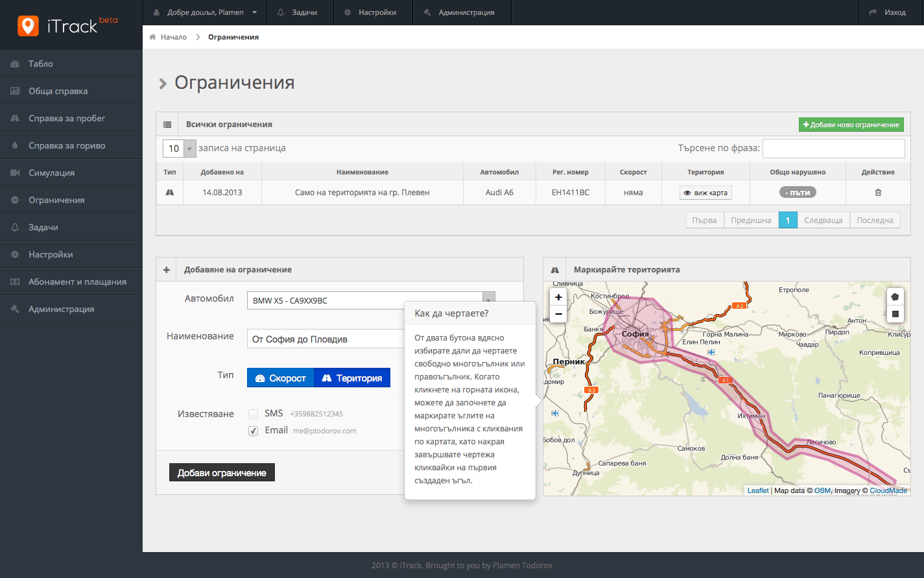Click the виж карта button in the Плевен row
This screenshot has width=924, height=578.
(705, 193)
